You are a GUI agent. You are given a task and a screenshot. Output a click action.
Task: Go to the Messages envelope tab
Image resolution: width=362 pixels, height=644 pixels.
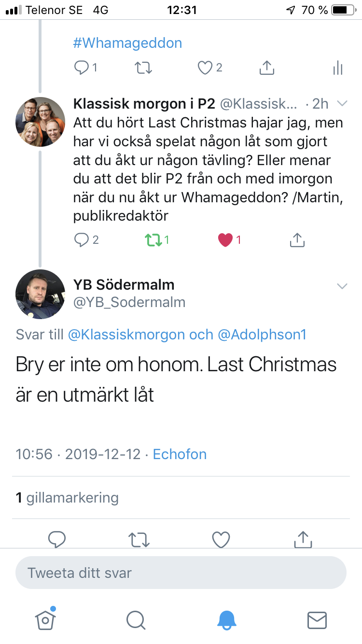coord(317,620)
